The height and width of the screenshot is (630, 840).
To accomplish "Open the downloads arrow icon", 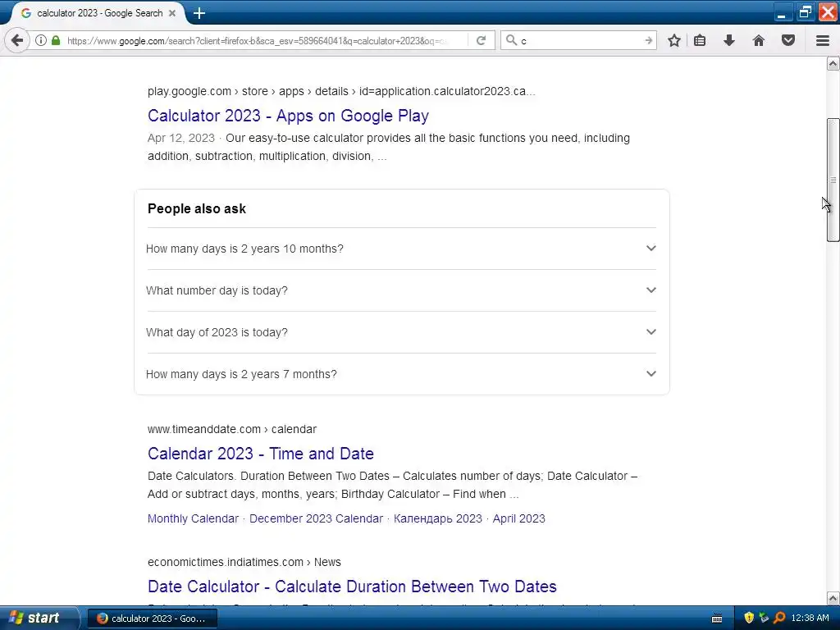I will [x=729, y=41].
